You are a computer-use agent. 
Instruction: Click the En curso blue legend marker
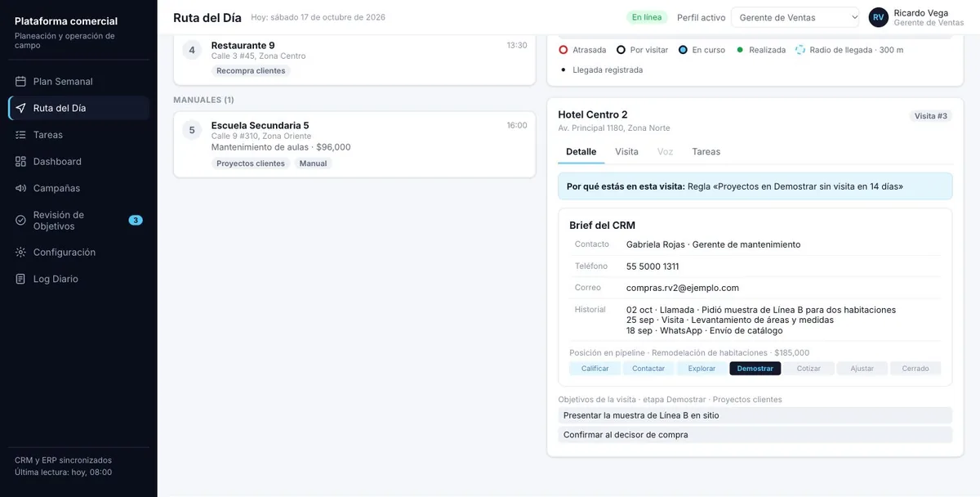683,50
